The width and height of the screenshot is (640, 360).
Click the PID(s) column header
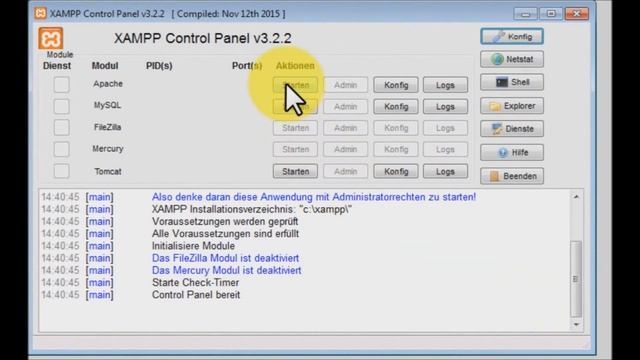coord(159,66)
